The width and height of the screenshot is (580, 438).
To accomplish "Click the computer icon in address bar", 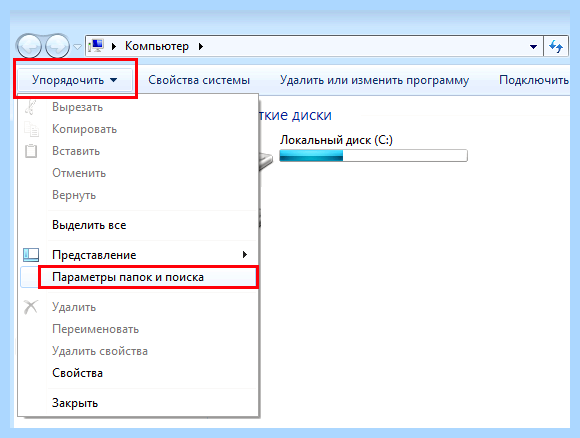I will [96, 46].
